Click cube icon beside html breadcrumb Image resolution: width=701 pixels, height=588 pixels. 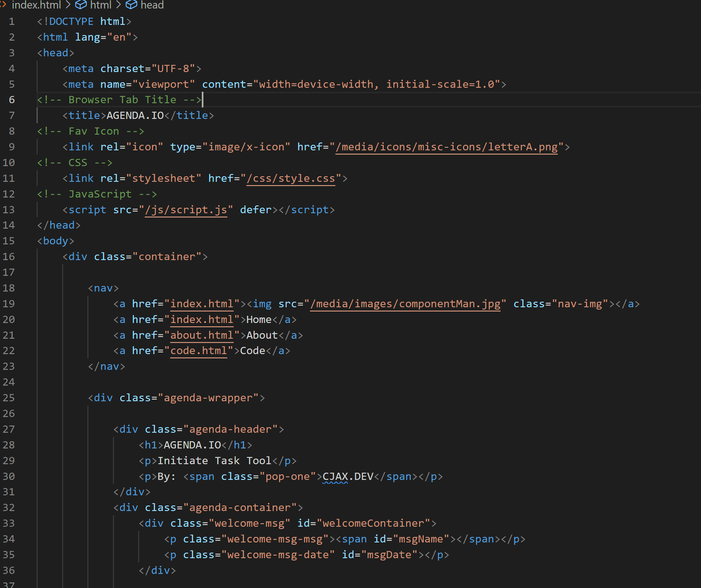click(x=81, y=5)
